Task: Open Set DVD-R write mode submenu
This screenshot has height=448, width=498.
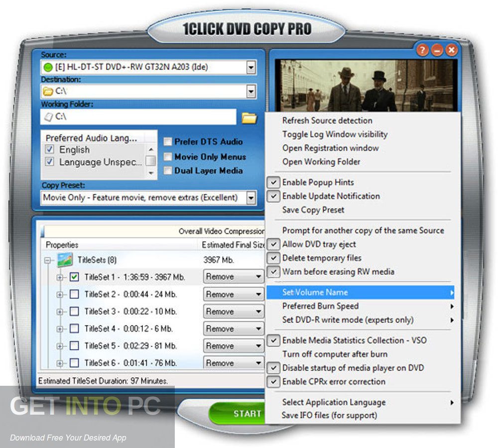Action: click(x=361, y=320)
